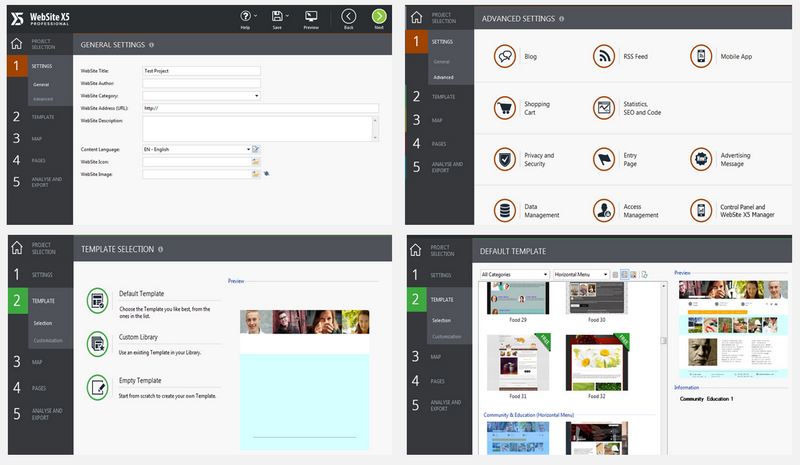Click the Preview monitor icon in toolbar
This screenshot has height=465, width=800.
click(x=311, y=16)
